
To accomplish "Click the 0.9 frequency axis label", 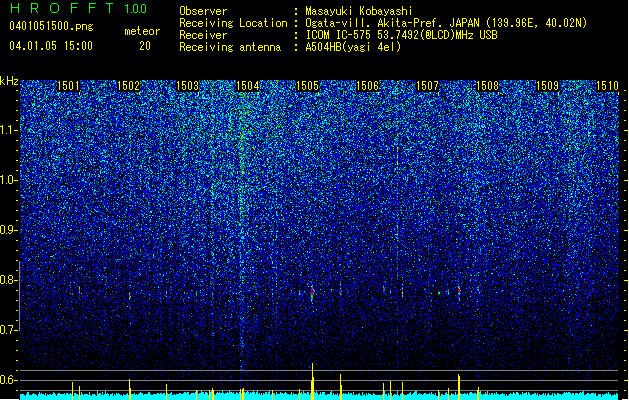I will (x=9, y=230).
